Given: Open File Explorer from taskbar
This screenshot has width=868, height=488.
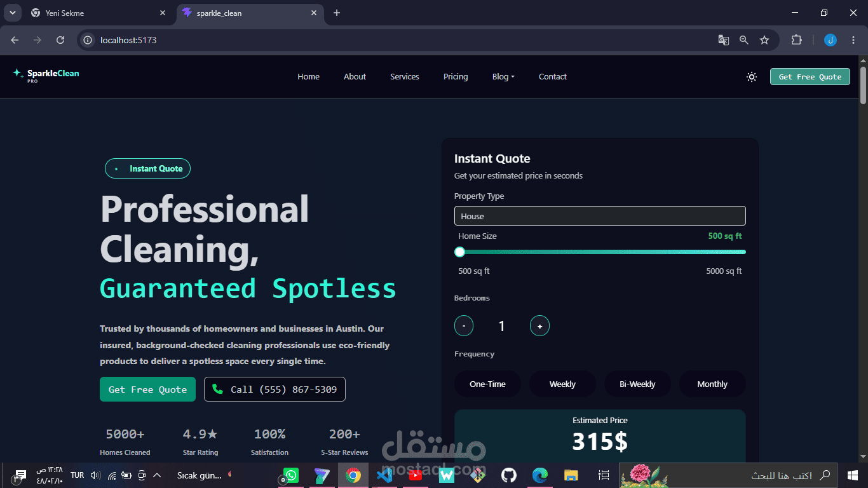Looking at the screenshot, I should pyautogui.click(x=571, y=475).
